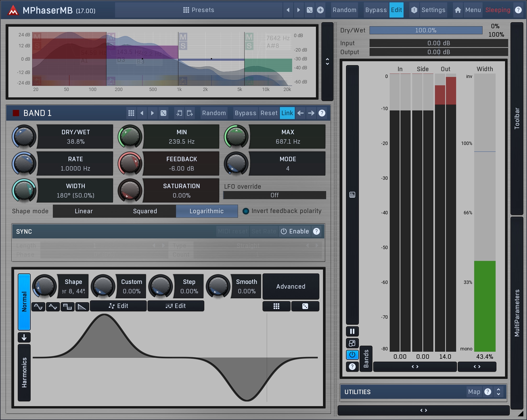Switch to the Harmonics tab
The height and width of the screenshot is (420, 527).
24,372
